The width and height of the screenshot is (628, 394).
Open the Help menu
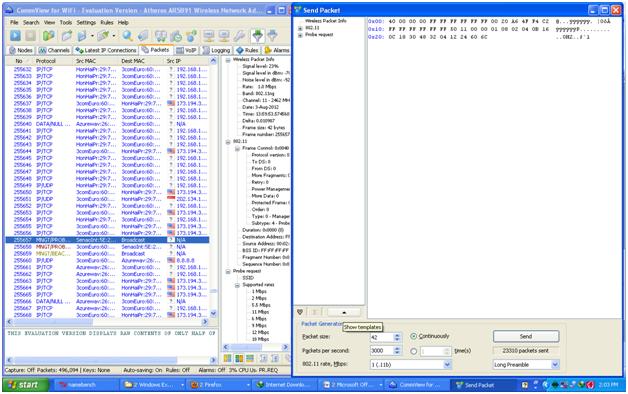(123, 22)
